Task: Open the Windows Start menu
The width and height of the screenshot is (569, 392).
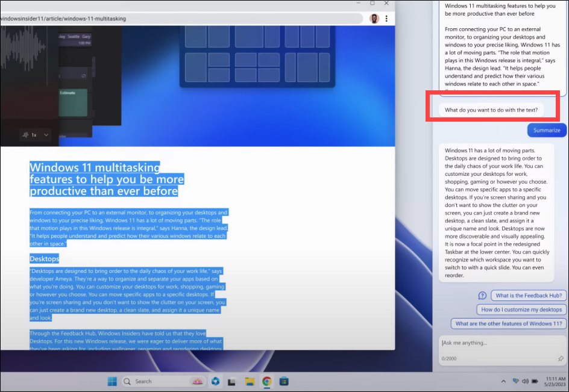Action: coord(112,382)
